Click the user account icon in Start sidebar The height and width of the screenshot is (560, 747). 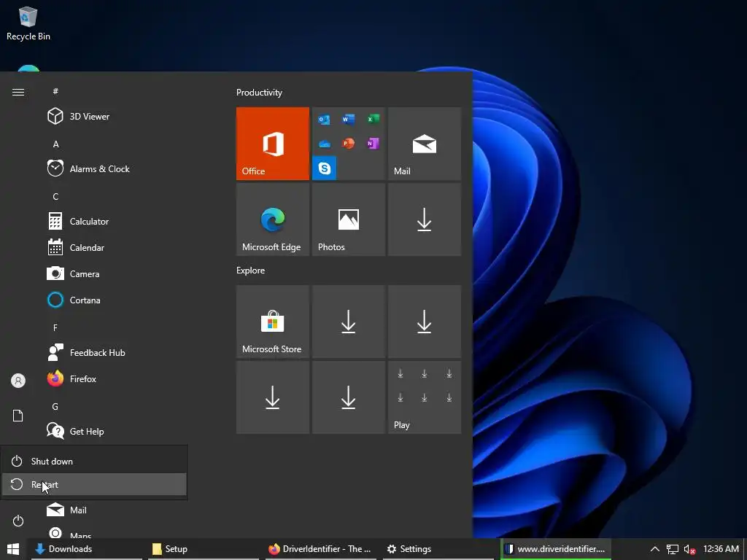tap(18, 381)
